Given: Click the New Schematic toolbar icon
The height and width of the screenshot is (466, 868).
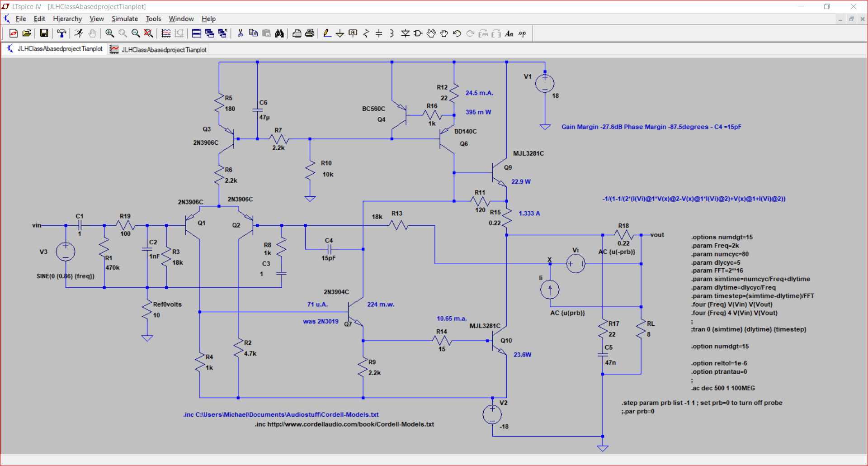Looking at the screenshot, I should tap(14, 33).
